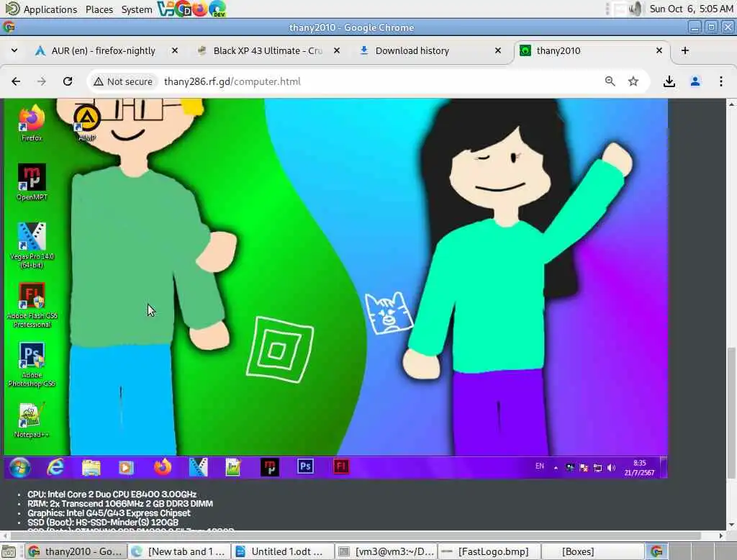Image resolution: width=737 pixels, height=560 pixels.
Task: Close the Download history tab
Action: 498,50
